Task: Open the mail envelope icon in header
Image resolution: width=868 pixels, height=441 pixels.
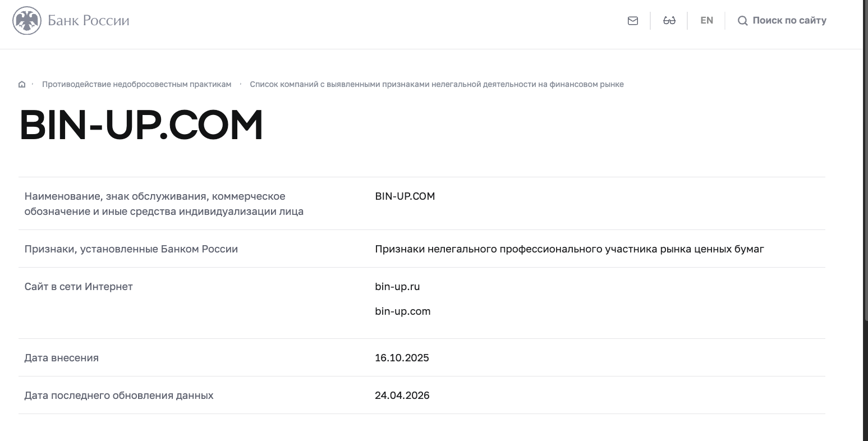Action: [x=633, y=21]
